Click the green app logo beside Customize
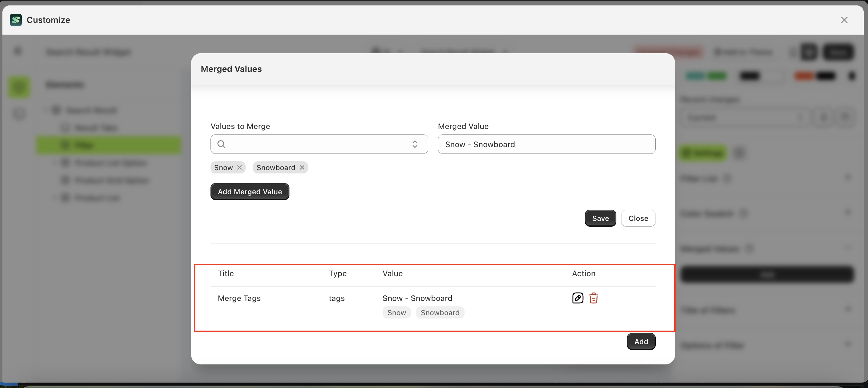The image size is (868, 388). tap(15, 20)
